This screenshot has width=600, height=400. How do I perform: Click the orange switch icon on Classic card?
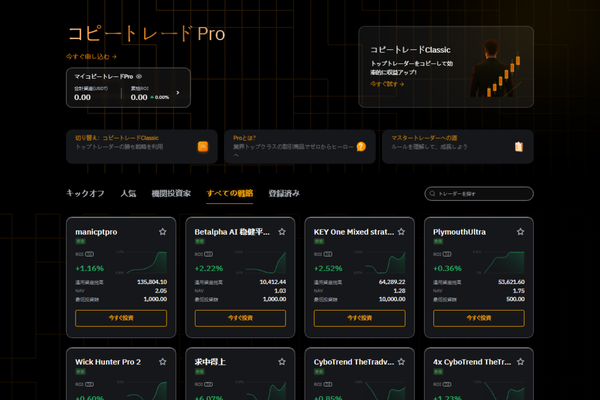pos(202,146)
